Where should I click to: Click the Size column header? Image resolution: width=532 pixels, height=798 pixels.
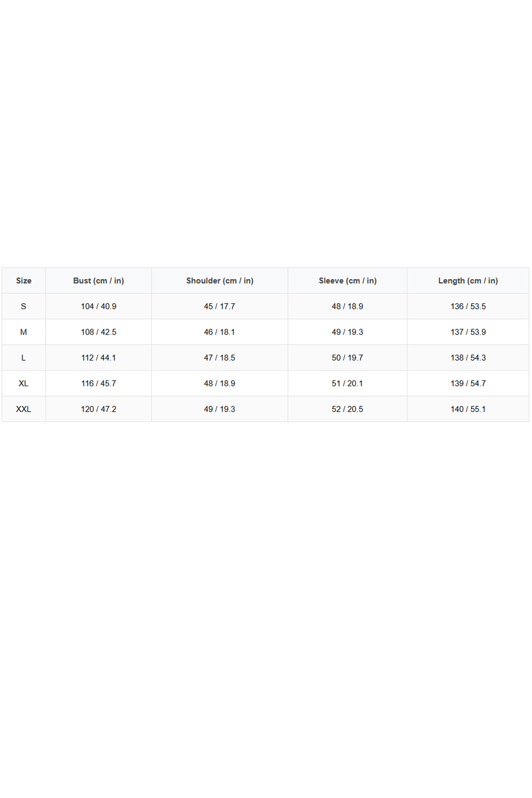23,281
